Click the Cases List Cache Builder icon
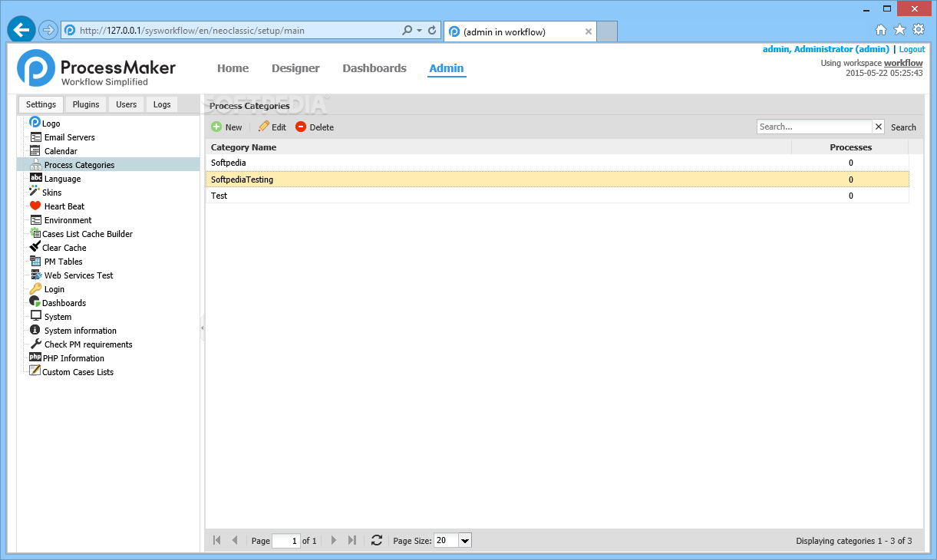Image resolution: width=937 pixels, height=560 pixels. click(35, 233)
